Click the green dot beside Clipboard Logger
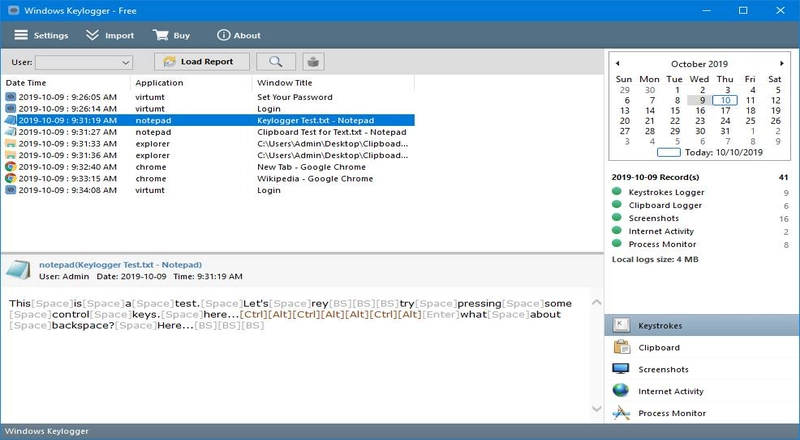This screenshot has width=800, height=440. click(x=617, y=204)
